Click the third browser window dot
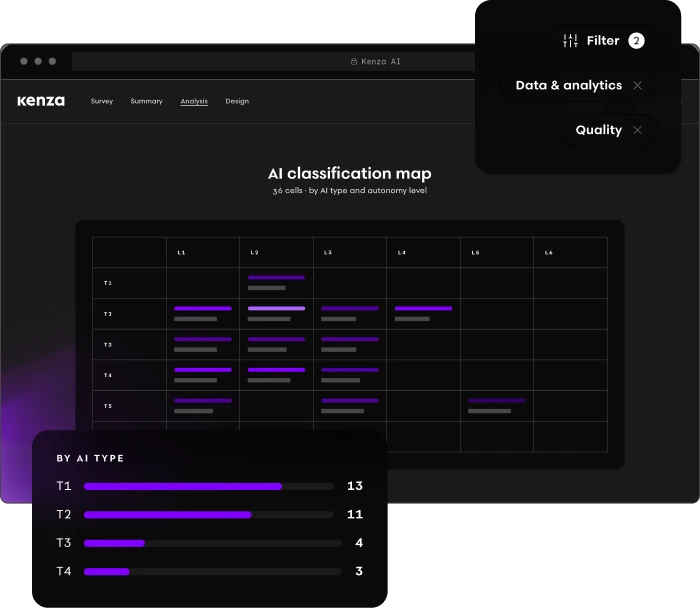The height and width of the screenshot is (608, 700). 52,61
